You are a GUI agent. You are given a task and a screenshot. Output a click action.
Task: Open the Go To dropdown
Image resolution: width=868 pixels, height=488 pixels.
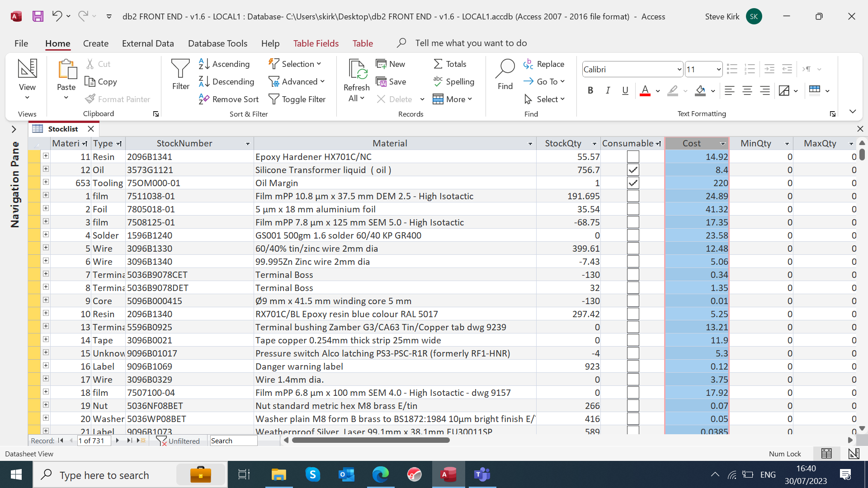[544, 81]
